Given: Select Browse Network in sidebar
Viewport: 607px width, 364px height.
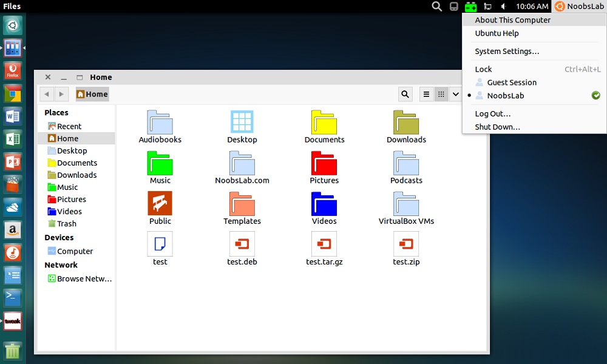Looking at the screenshot, I should [76, 278].
